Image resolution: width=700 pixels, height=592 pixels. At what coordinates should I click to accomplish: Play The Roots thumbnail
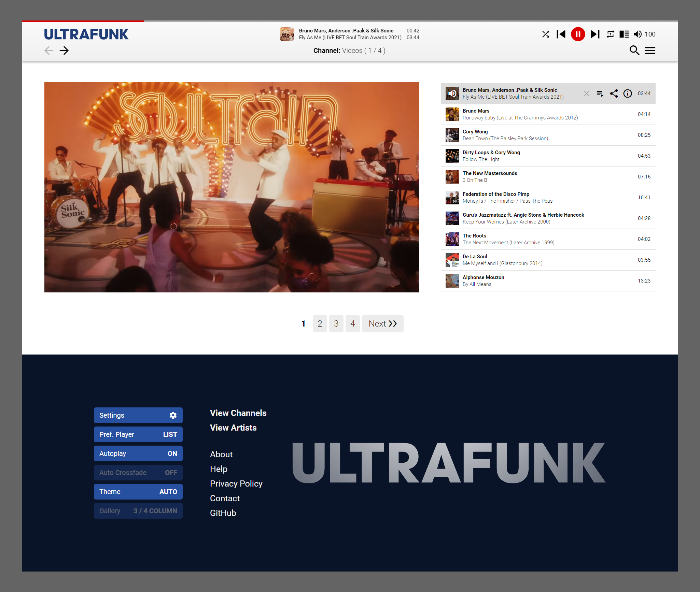click(452, 239)
